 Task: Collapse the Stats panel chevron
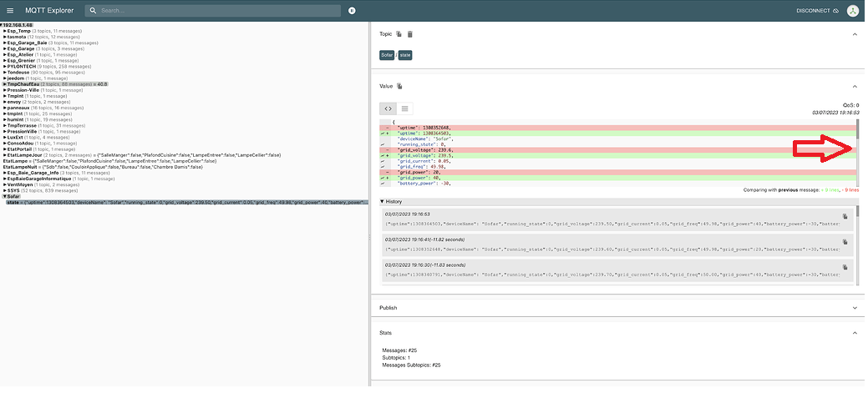(x=855, y=333)
